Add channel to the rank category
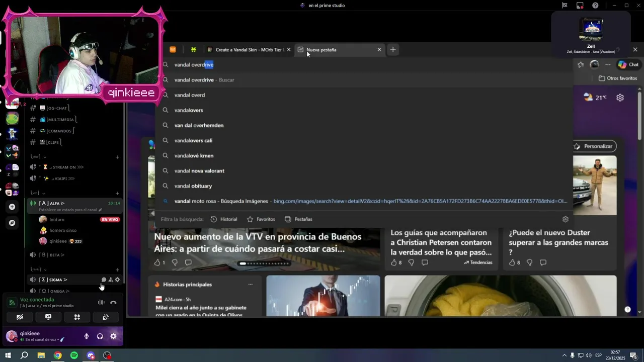Image resolution: width=644 pixels, height=362 pixels. coord(117,269)
